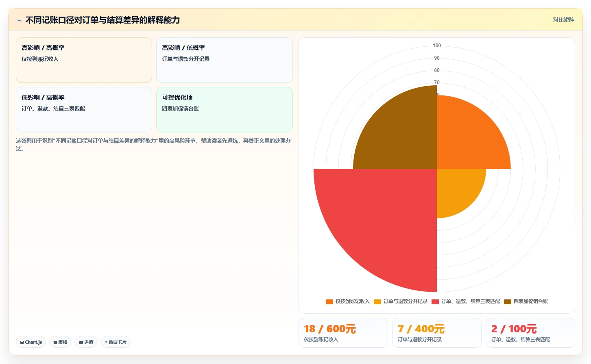Open the 18 / 600元 data card

click(x=343, y=333)
